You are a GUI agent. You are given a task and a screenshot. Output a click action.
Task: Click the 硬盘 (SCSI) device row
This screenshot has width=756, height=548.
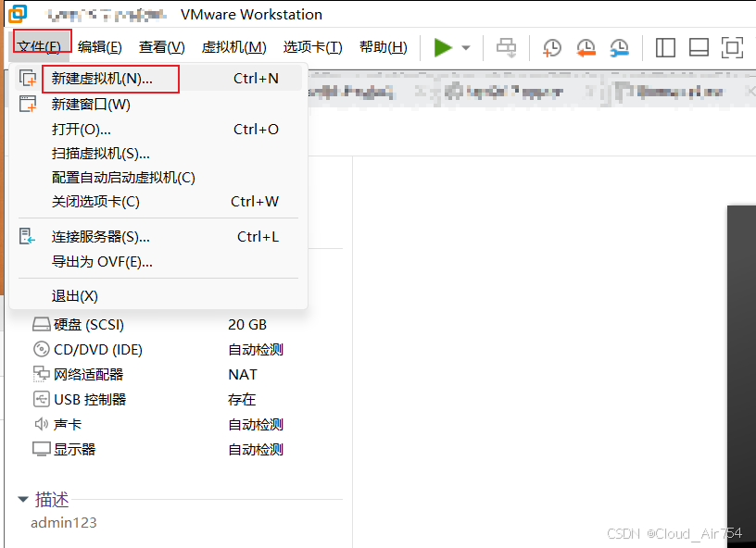point(159,325)
